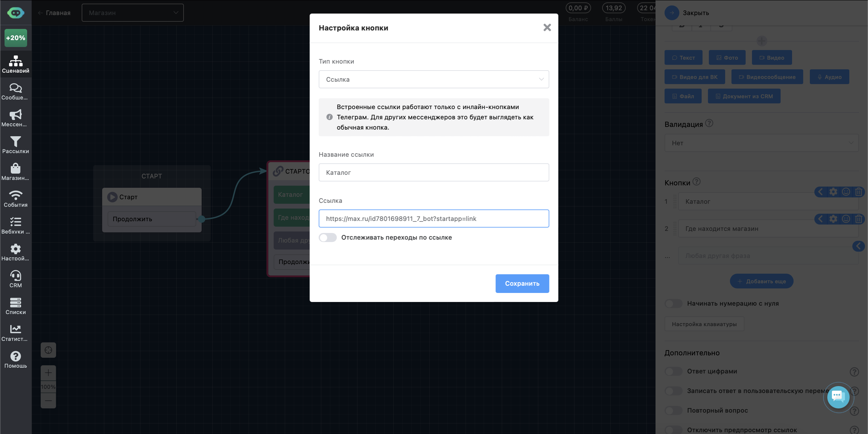Toggle Начинать нумерацию с нуля
The width and height of the screenshot is (868, 434).
(x=673, y=303)
